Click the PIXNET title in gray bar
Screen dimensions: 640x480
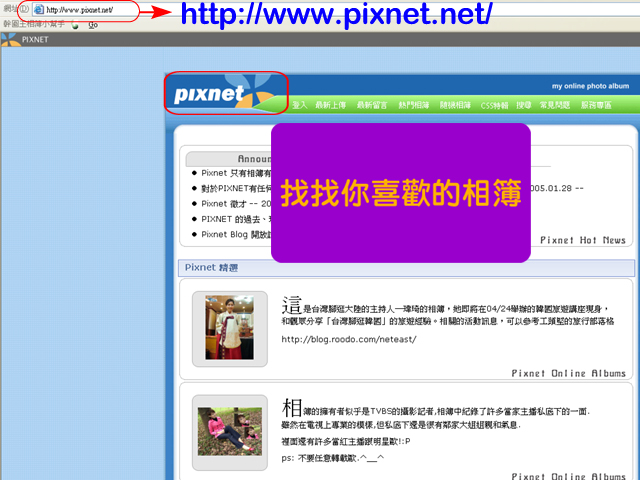point(35,40)
